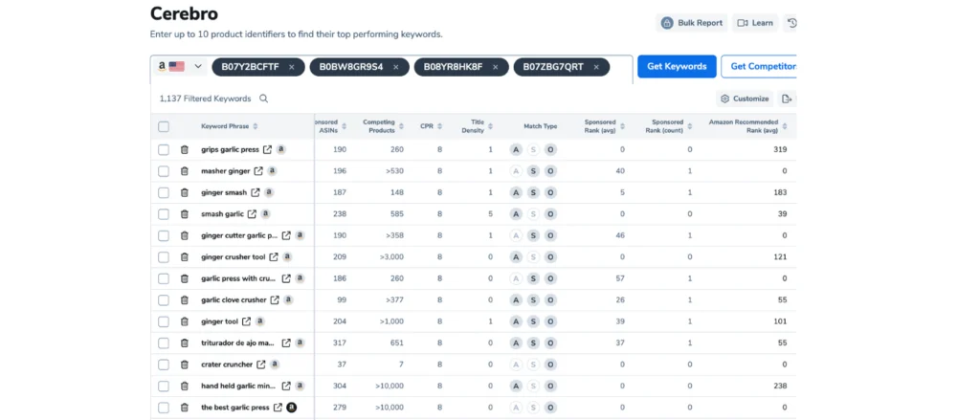The image size is (980, 420).
Task: Open Customize columns settings
Action: point(745,99)
